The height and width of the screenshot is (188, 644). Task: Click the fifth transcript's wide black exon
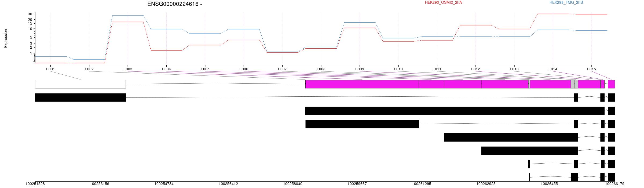click(529, 151)
